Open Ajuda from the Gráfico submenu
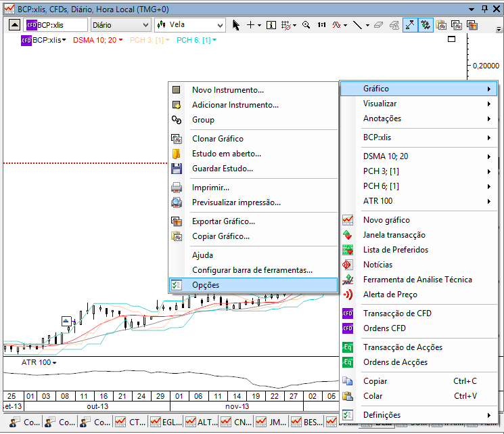 (x=253, y=255)
